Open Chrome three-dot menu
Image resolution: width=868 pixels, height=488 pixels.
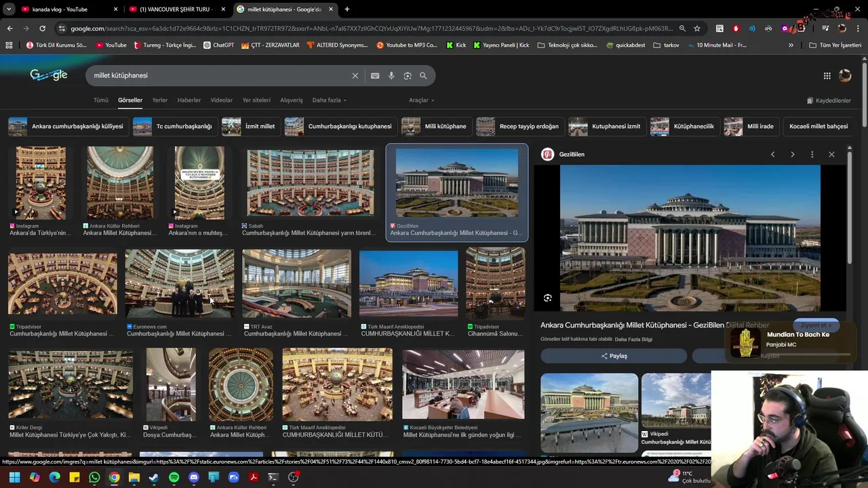pyautogui.click(x=859, y=28)
